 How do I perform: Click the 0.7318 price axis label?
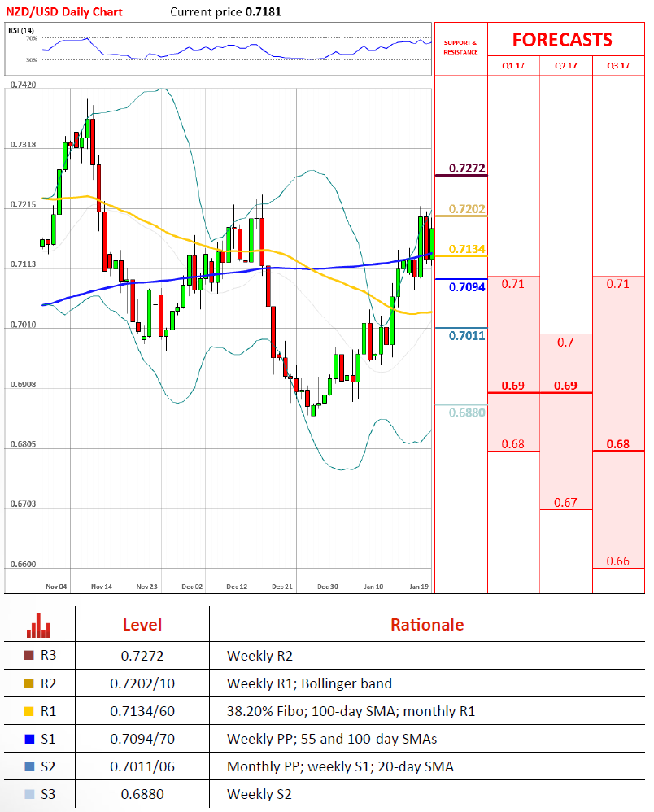pos(24,145)
